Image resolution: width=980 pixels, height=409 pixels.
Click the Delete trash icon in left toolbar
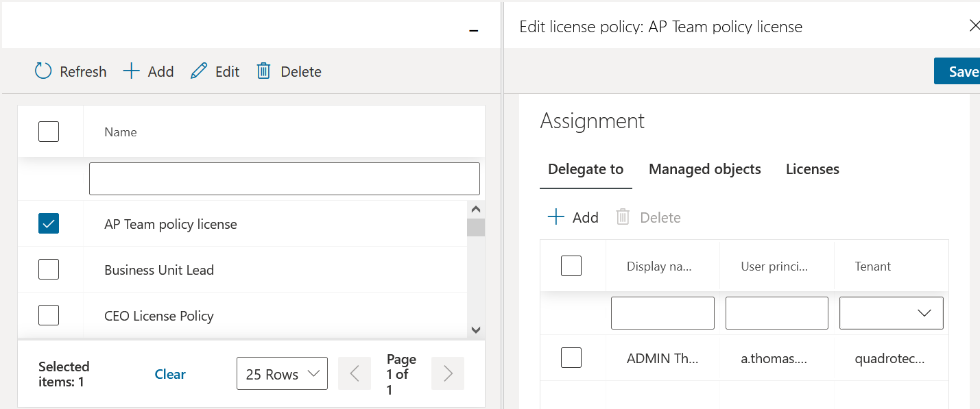pos(263,71)
